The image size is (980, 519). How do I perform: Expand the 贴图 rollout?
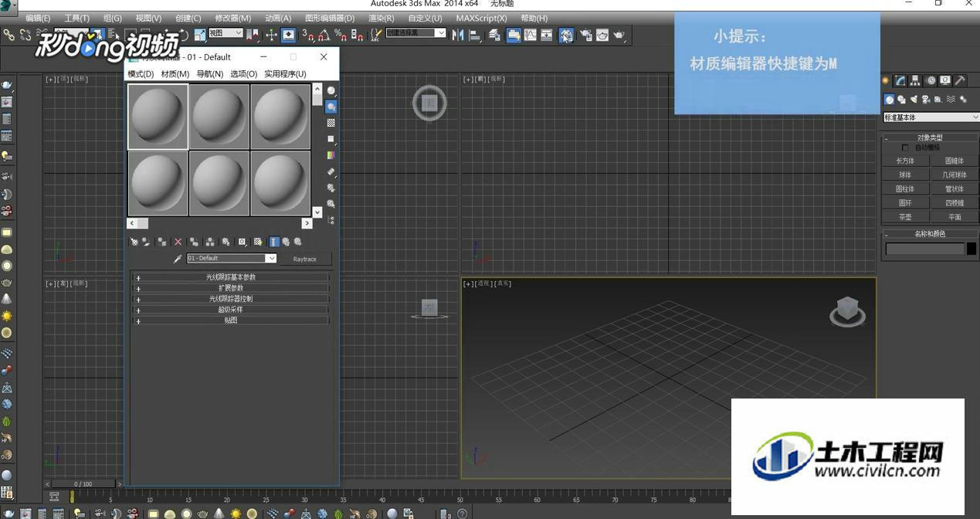(231, 320)
